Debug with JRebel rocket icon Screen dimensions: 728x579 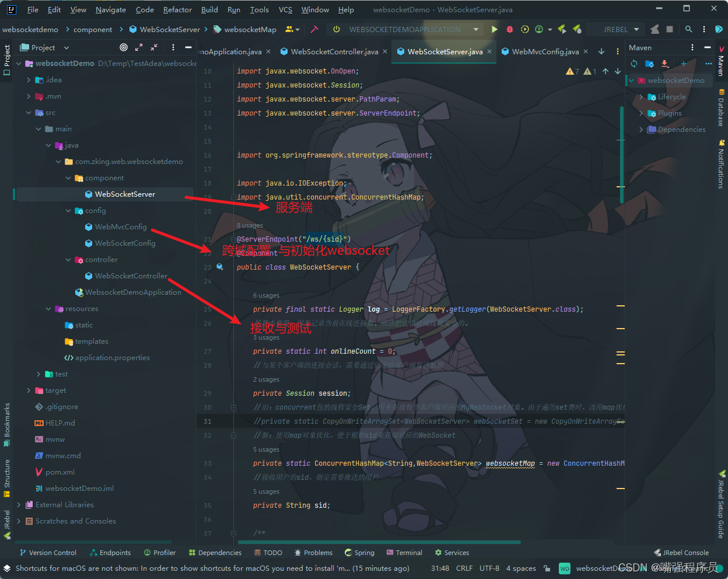pos(577,29)
